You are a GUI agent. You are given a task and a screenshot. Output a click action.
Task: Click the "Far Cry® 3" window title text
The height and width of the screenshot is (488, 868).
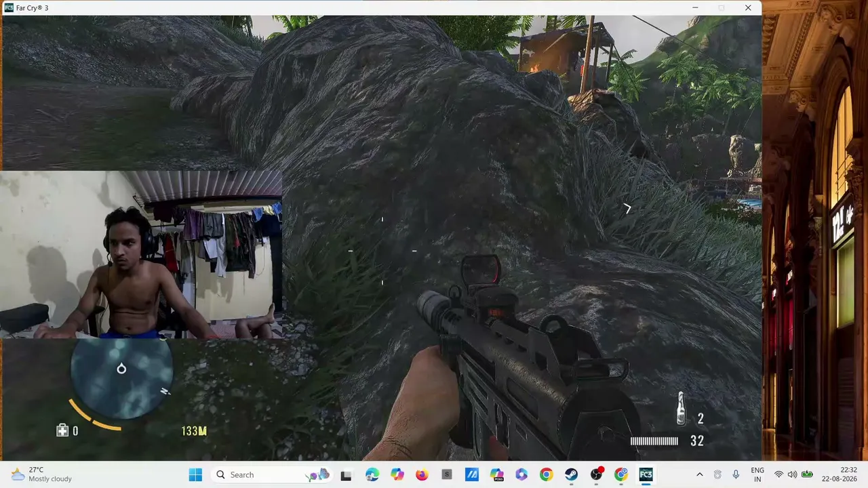coord(33,7)
